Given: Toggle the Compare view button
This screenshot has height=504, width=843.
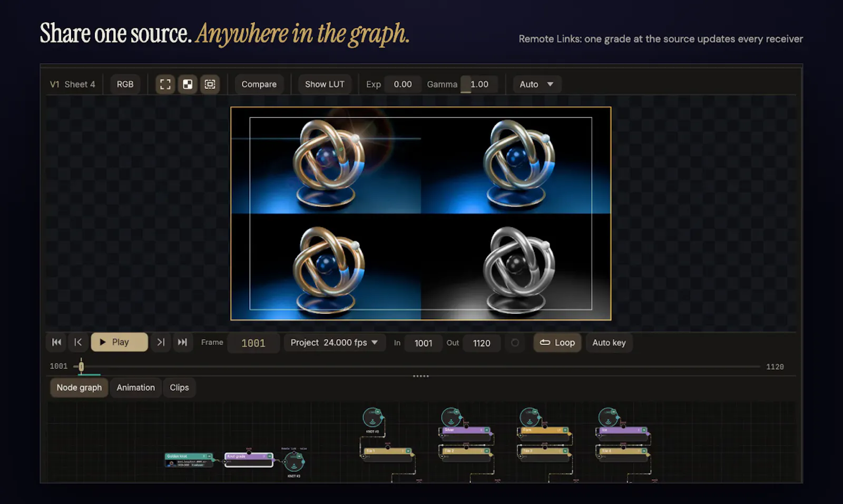Looking at the screenshot, I should 259,84.
